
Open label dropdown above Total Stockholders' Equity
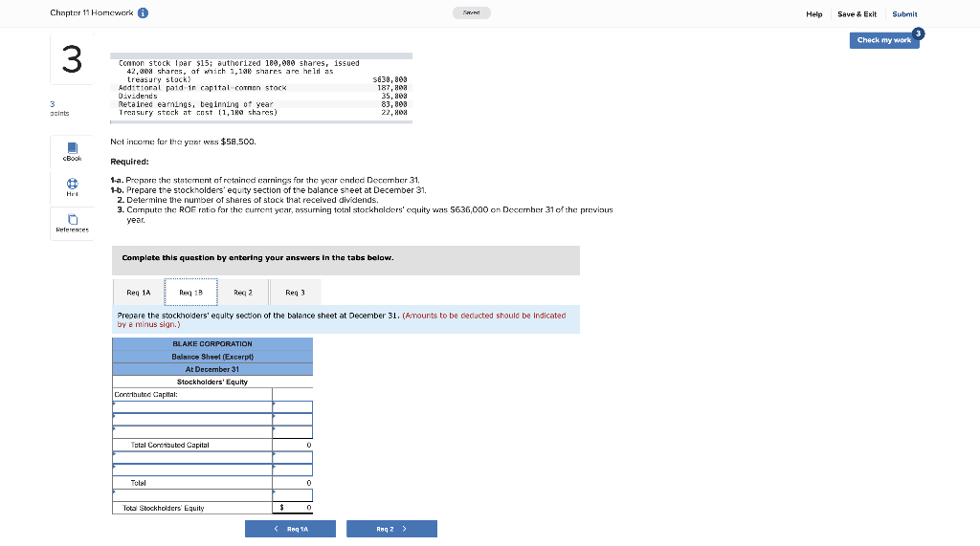coord(192,495)
